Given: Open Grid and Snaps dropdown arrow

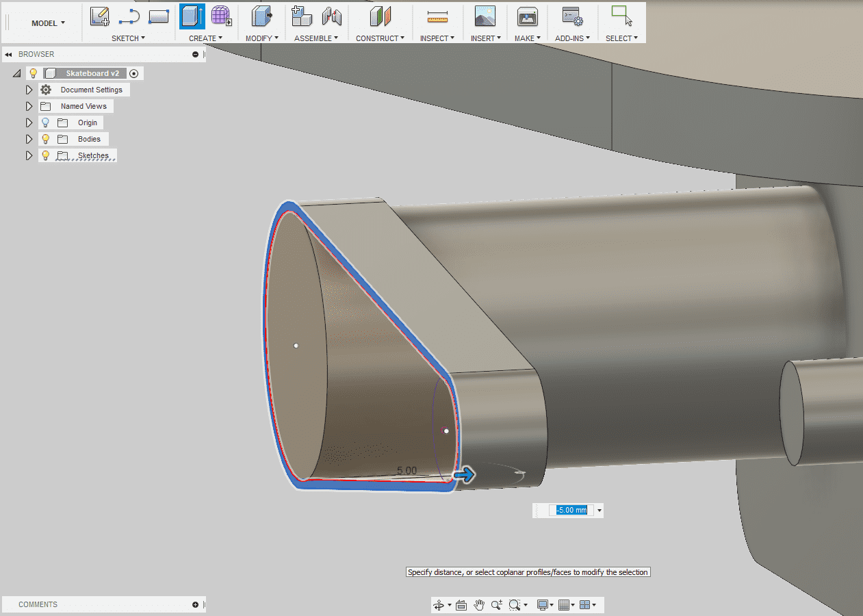Looking at the screenshot, I should [x=574, y=605].
